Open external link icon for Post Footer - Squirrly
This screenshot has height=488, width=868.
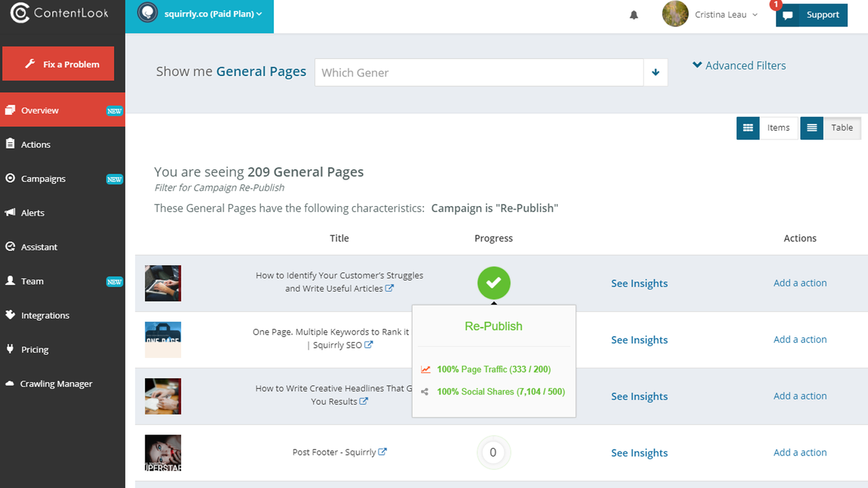click(382, 452)
